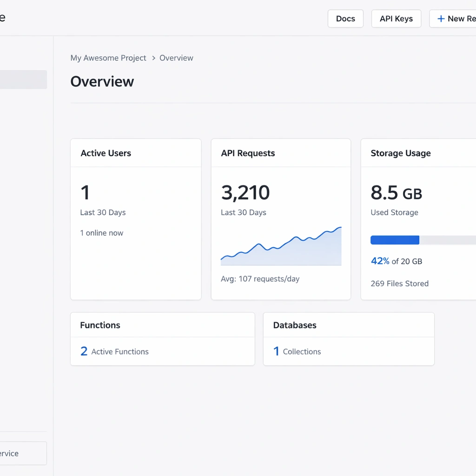Select the Overview breadcrumb item

pos(176,58)
